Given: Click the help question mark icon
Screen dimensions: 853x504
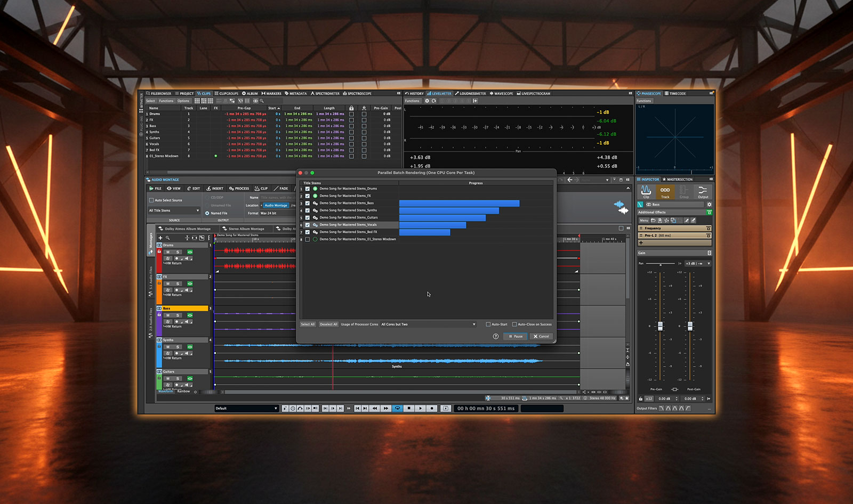Looking at the screenshot, I should [496, 336].
